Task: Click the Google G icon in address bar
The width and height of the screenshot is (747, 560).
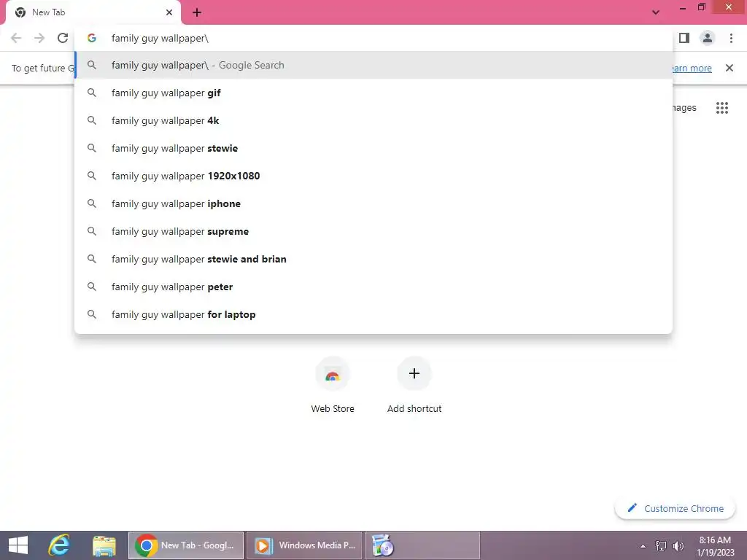Action: (92, 38)
